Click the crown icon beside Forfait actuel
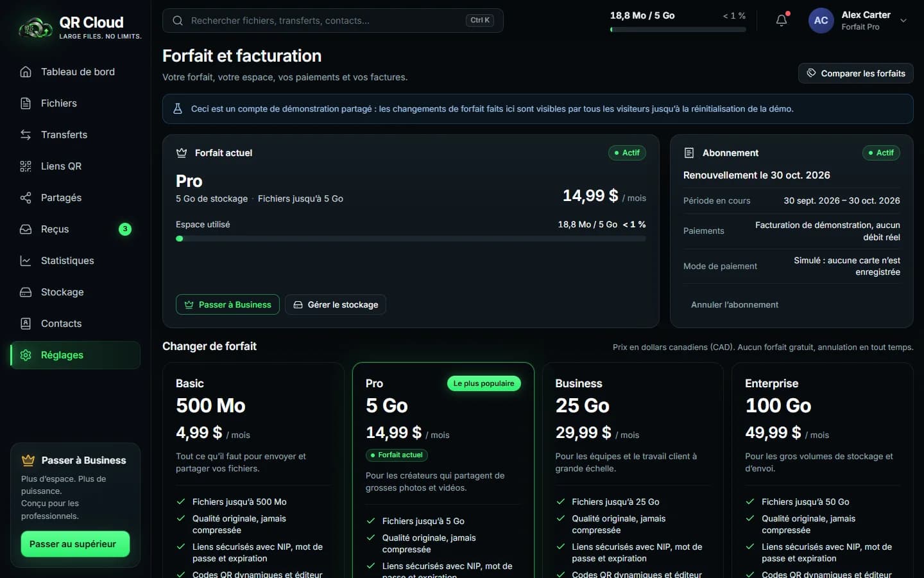 click(182, 153)
